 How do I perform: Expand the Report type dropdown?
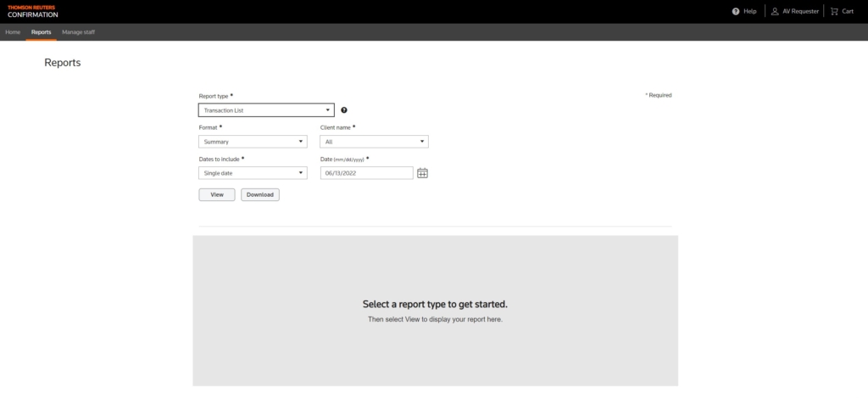[266, 110]
